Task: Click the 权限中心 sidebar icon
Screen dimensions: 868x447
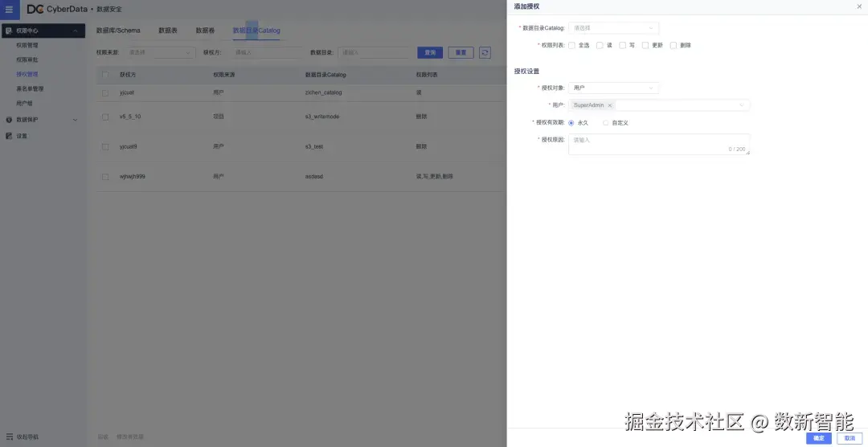Action: pos(9,31)
